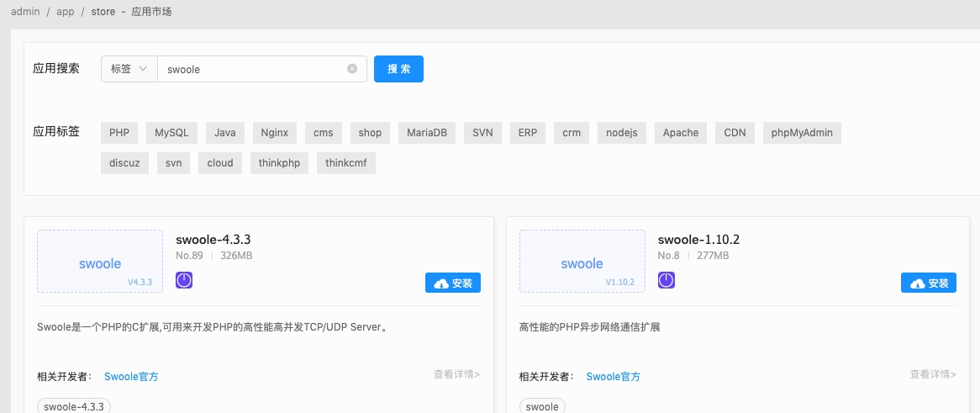Screen dimensions: 980x413
Task: Click the 高性能的PHP异步网络通信扩展 description
Action: pos(590,326)
